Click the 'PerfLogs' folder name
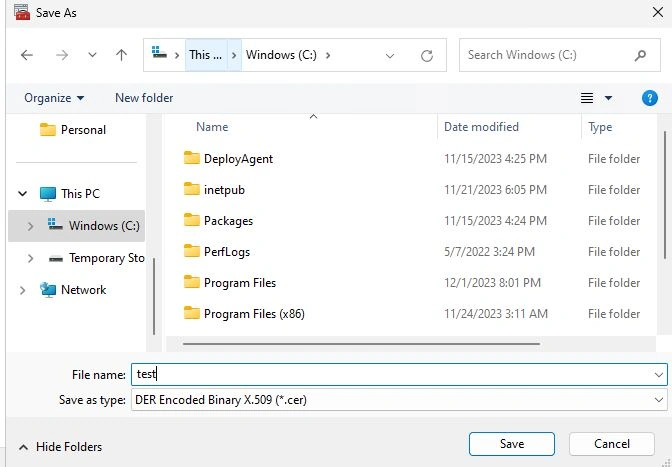 (227, 252)
